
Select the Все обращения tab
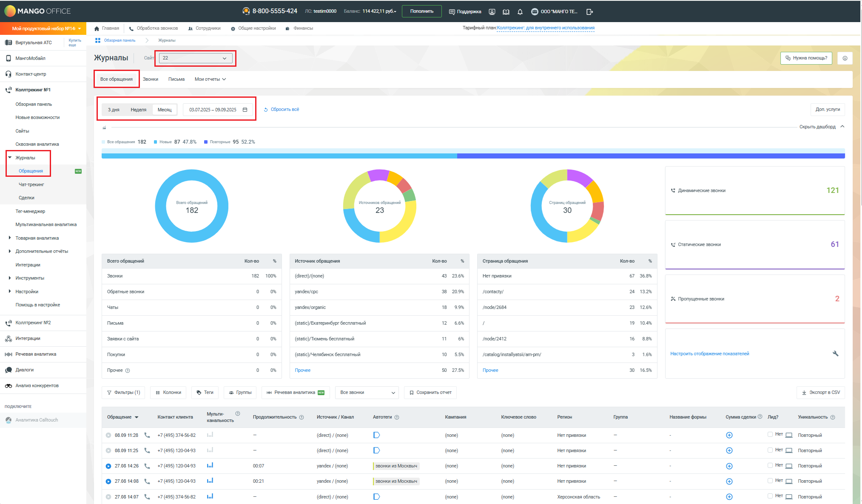tap(117, 79)
